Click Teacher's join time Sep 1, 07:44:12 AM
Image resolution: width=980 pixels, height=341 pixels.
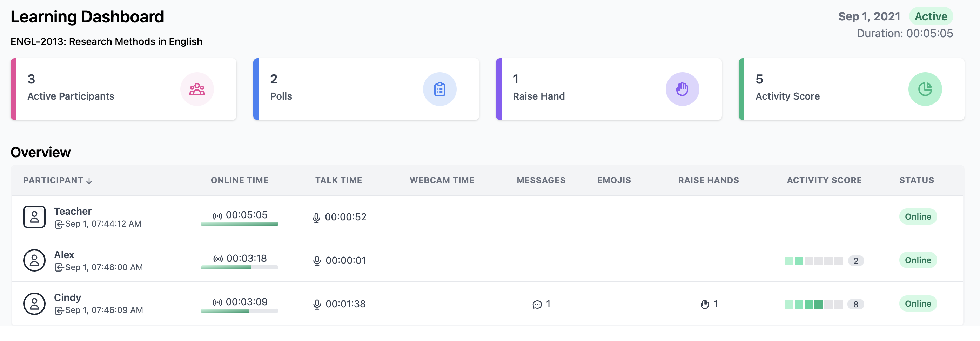103,224
